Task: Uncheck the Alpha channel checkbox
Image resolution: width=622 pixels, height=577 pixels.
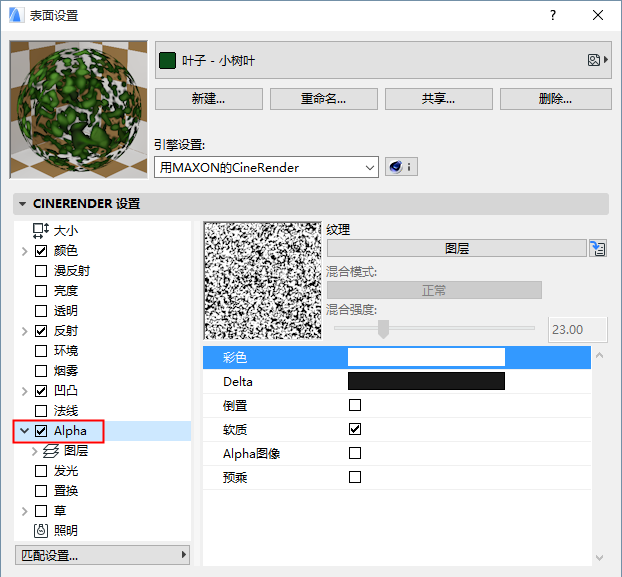Action: coord(41,431)
